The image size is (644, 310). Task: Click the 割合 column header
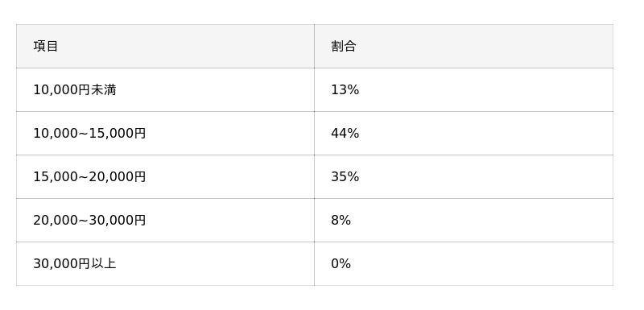[464, 46]
